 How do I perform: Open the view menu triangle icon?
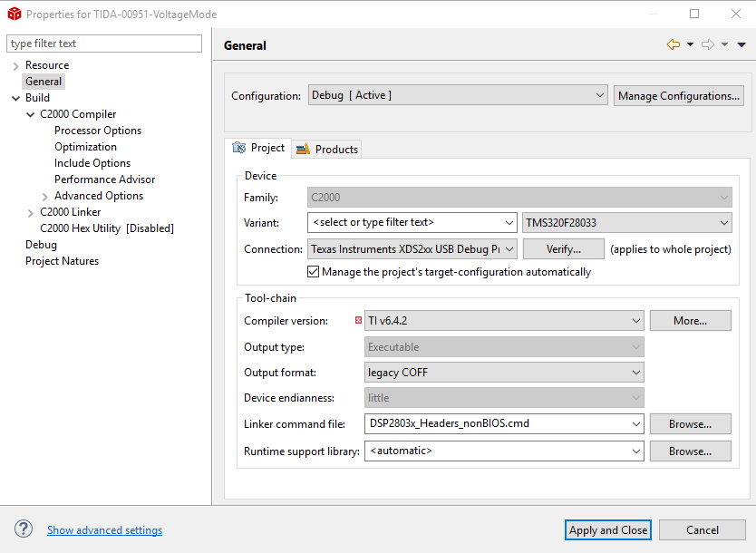pyautogui.click(x=741, y=44)
